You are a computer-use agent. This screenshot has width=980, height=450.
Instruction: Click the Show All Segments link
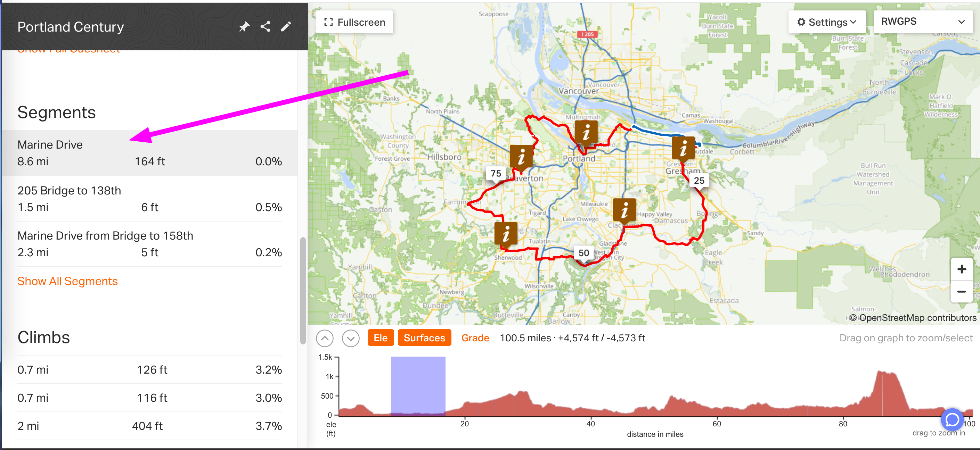(68, 281)
